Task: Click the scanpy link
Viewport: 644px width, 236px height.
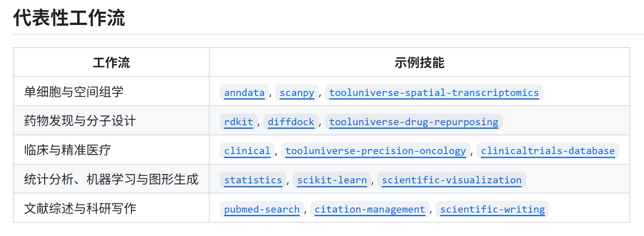Action: (297, 93)
